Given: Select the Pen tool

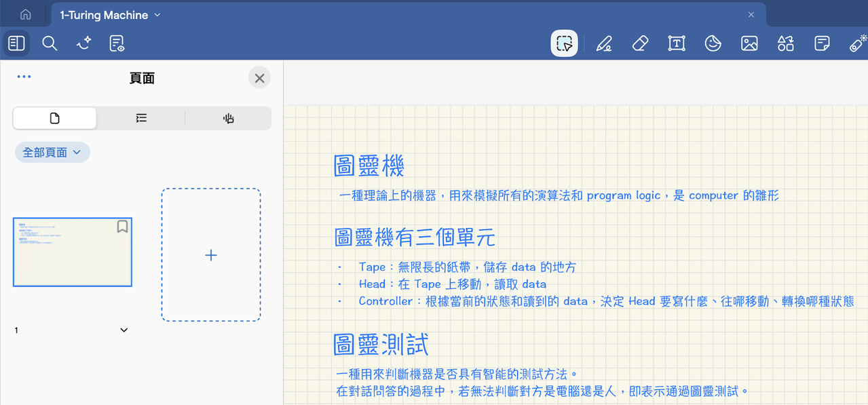Looking at the screenshot, I should coord(603,43).
